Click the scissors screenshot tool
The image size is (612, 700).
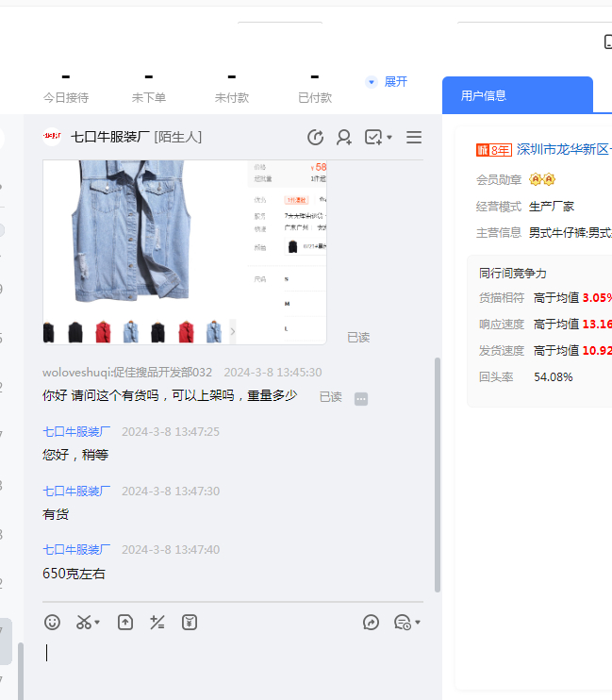pyautogui.click(x=83, y=623)
